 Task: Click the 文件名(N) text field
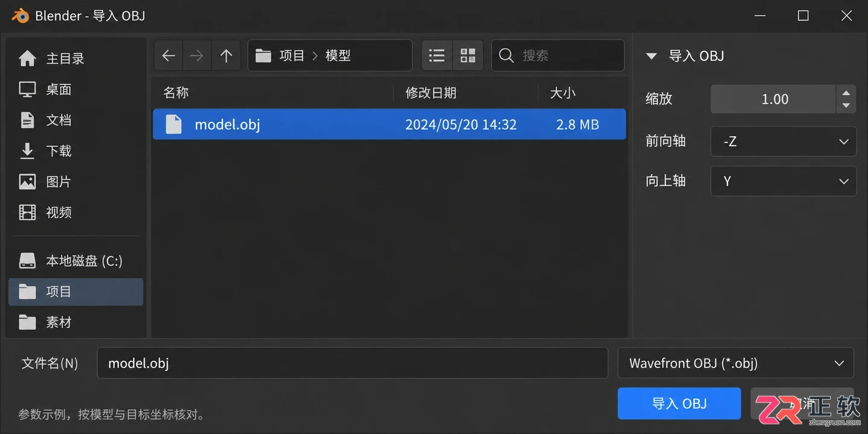pyautogui.click(x=352, y=363)
